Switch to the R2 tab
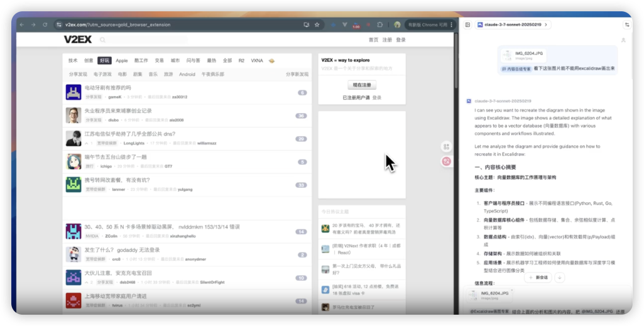644x326 pixels. pyautogui.click(x=241, y=60)
